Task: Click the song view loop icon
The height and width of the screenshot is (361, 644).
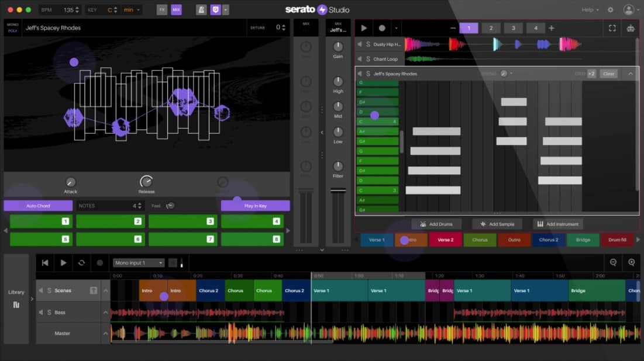Action: point(81,263)
